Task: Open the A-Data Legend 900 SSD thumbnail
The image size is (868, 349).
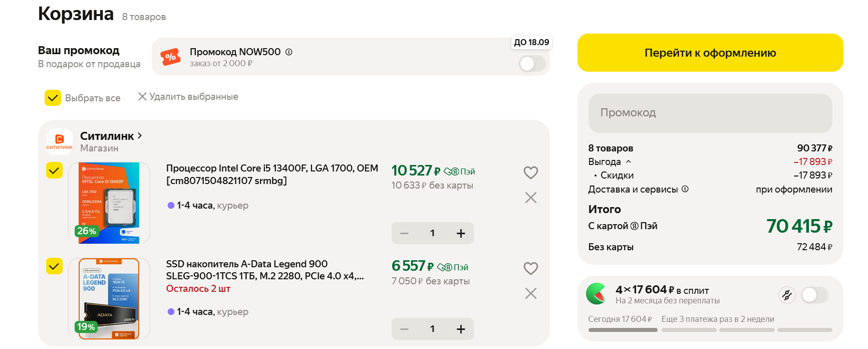Action: [109, 298]
